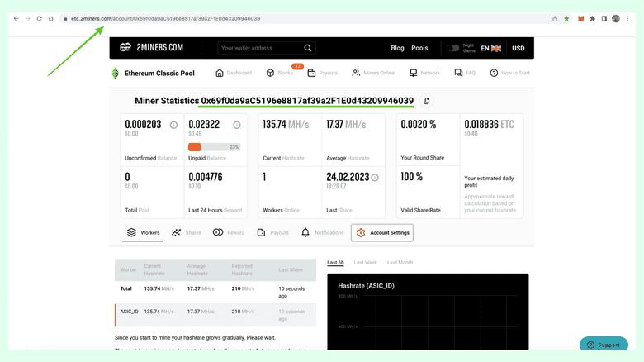Toggle the Night theme switch
Viewport: 644px width, 362px height.
pyautogui.click(x=453, y=48)
